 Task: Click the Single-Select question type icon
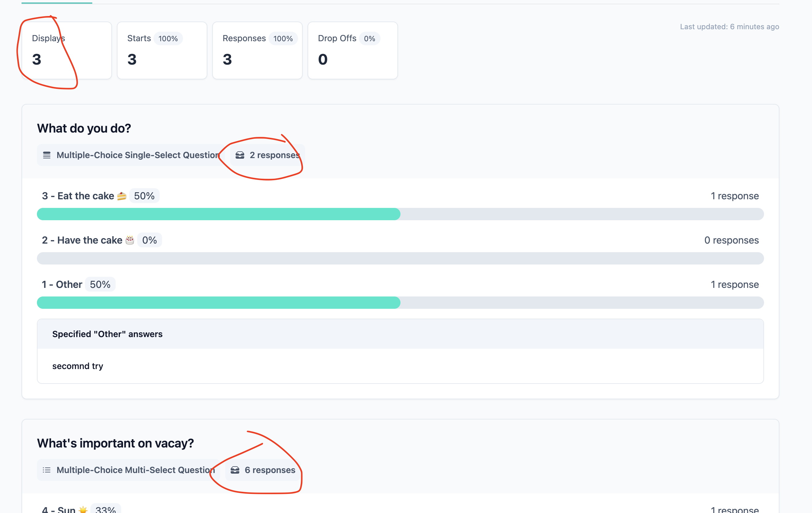[x=46, y=155]
